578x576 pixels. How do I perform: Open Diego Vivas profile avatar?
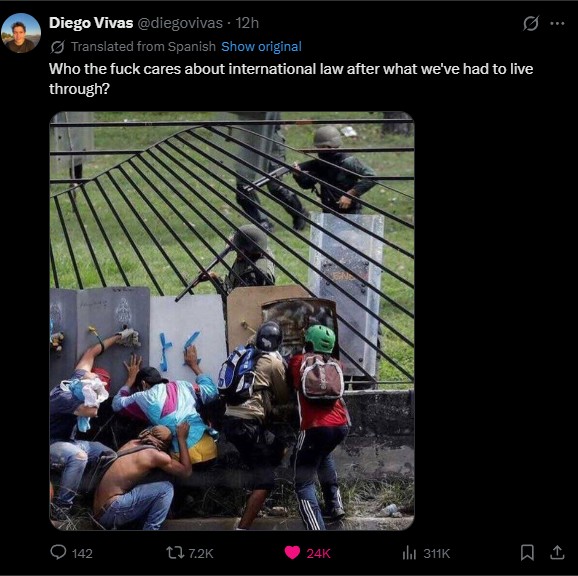(x=21, y=33)
